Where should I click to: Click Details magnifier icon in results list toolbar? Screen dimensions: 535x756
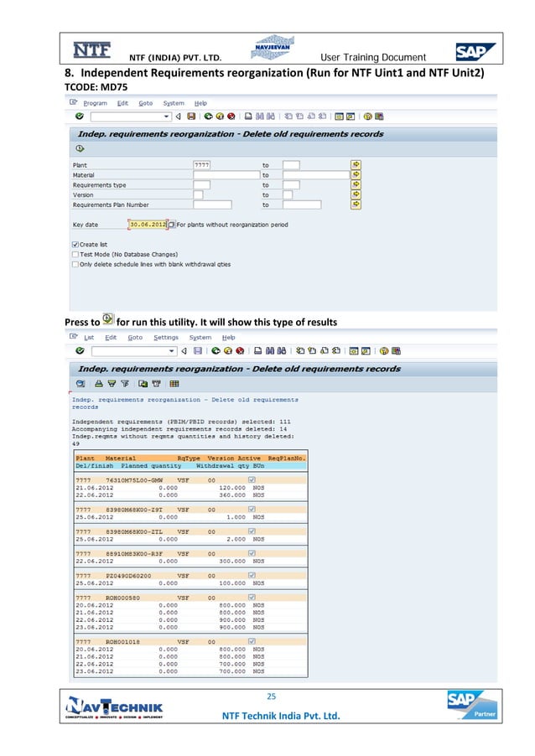point(81,384)
